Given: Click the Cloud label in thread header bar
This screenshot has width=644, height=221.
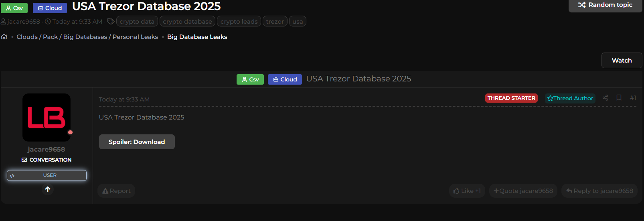Looking at the screenshot, I should tap(285, 79).
